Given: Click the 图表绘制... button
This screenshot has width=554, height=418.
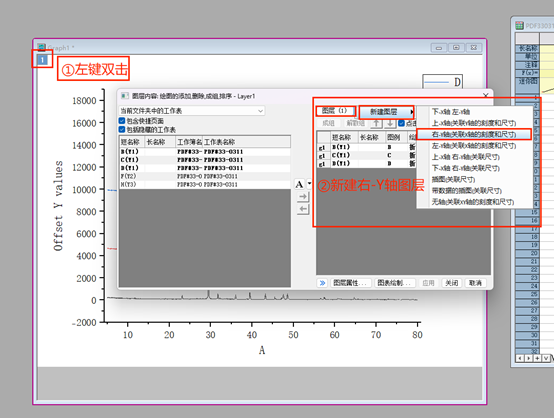Looking at the screenshot, I should point(395,283).
